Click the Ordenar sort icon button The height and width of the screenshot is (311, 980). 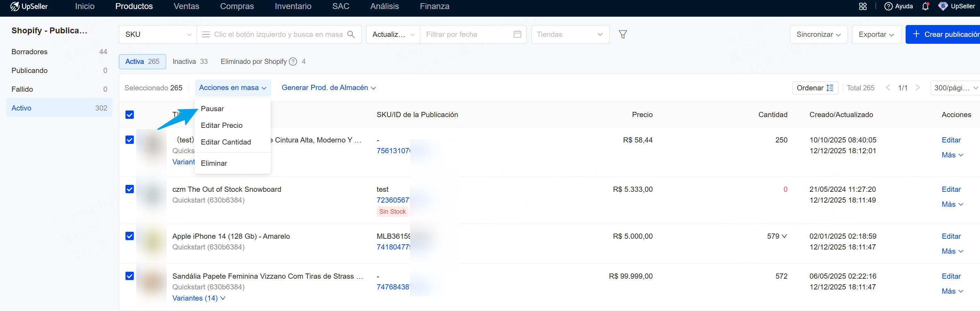point(815,88)
